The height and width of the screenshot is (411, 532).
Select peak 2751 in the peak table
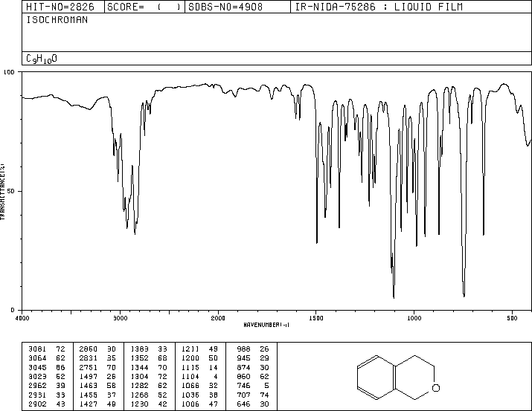(89, 367)
